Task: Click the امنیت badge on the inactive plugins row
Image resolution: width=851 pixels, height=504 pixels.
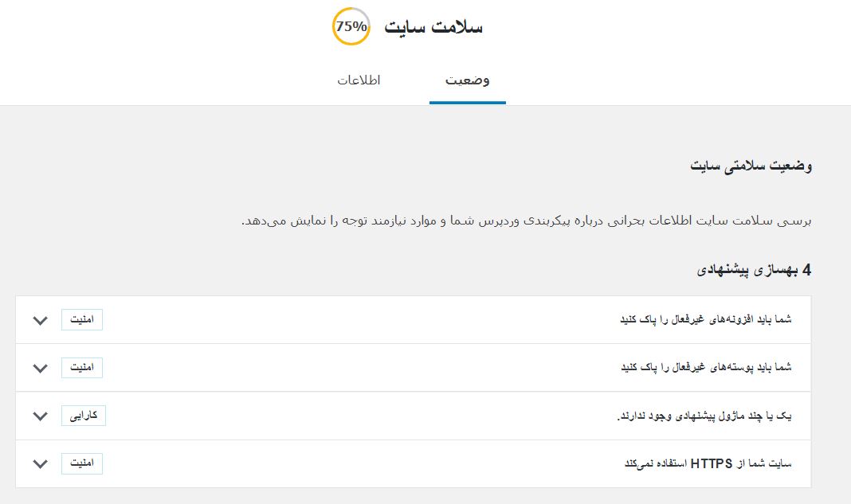Action: tap(82, 319)
